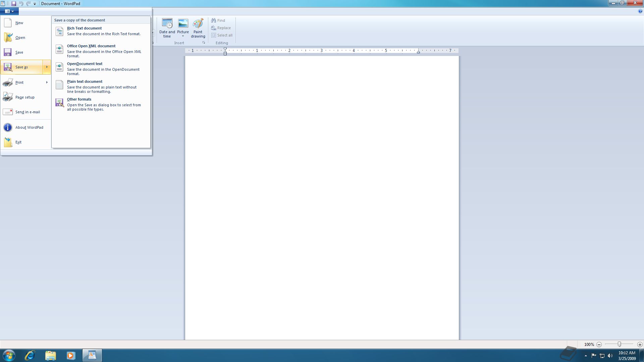Viewport: 644px width, 362px height.
Task: Click the quick access Save icon
Action: point(14,3)
